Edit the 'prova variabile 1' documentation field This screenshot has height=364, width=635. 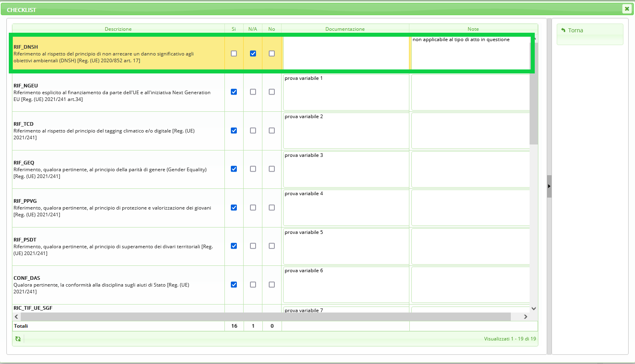point(346,92)
